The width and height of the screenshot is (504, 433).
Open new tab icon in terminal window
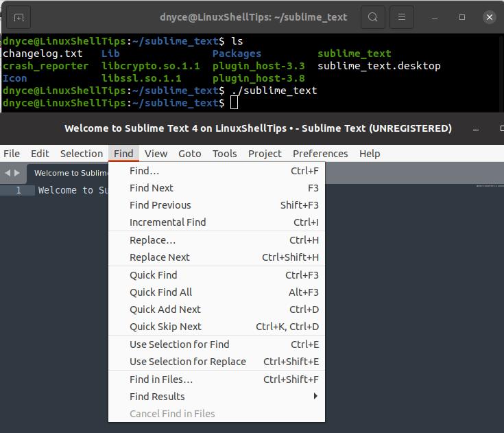point(19,17)
